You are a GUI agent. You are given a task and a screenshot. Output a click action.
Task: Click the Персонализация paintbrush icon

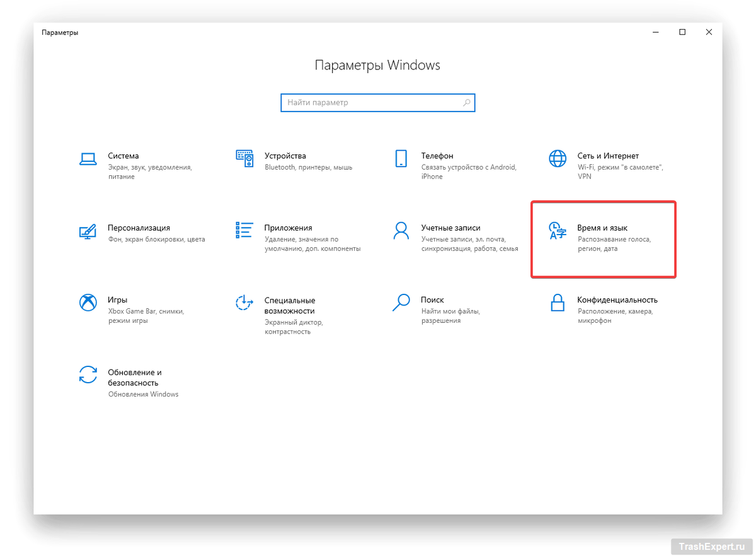(88, 231)
